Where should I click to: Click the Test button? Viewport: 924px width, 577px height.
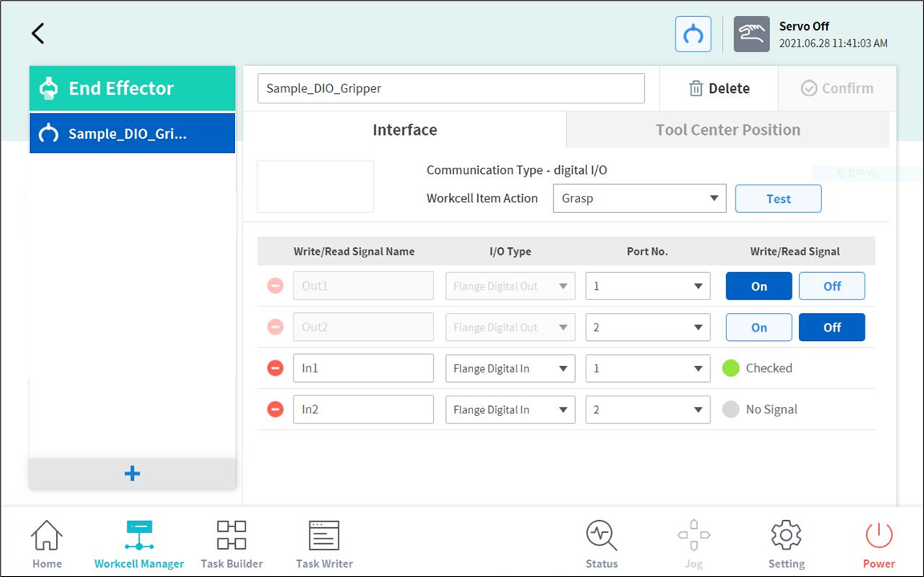point(778,199)
